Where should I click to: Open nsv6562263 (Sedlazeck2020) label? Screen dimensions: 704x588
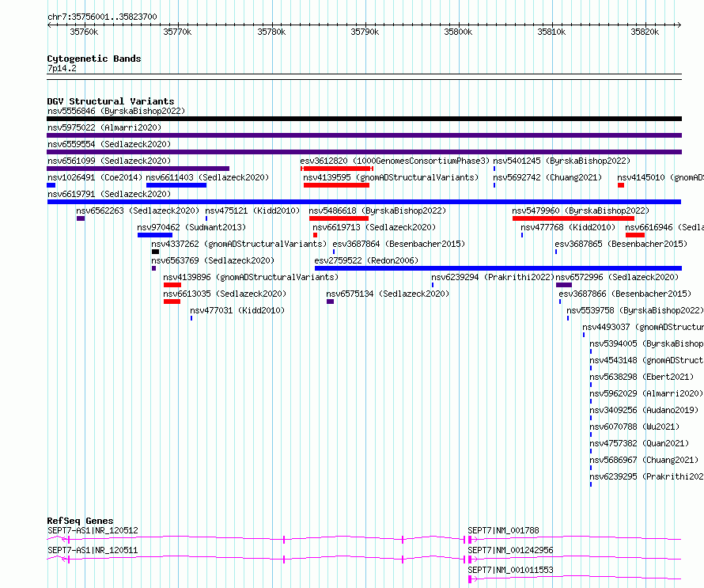click(x=138, y=211)
